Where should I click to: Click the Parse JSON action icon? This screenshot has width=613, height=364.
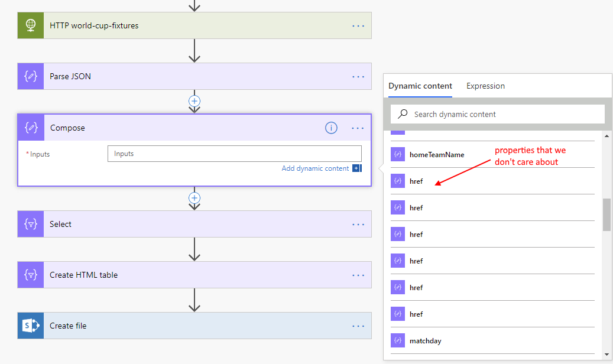tap(31, 76)
